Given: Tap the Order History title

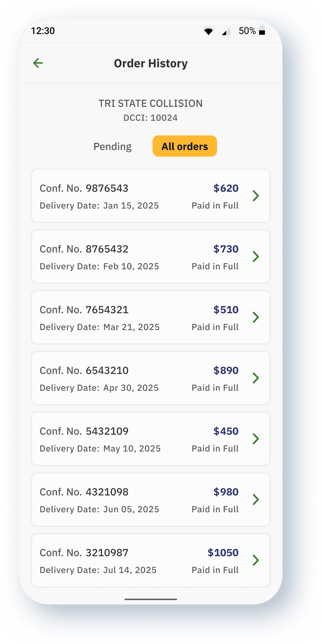Looking at the screenshot, I should (151, 63).
